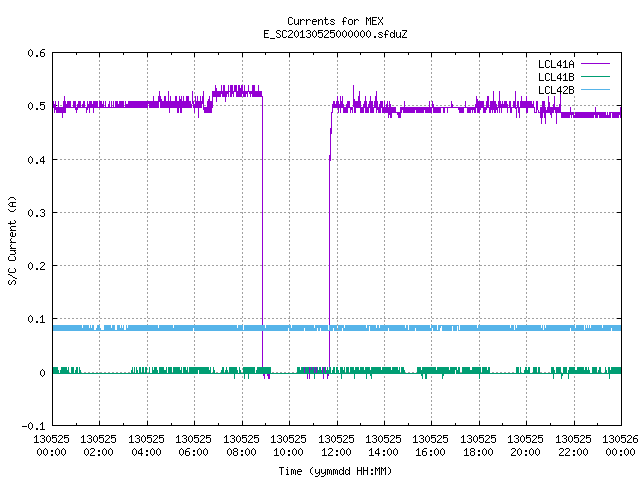The width and height of the screenshot is (640, 480).
Task: Click the x-axis label "Time (yymmdd HH:MM)"
Action: point(335,471)
